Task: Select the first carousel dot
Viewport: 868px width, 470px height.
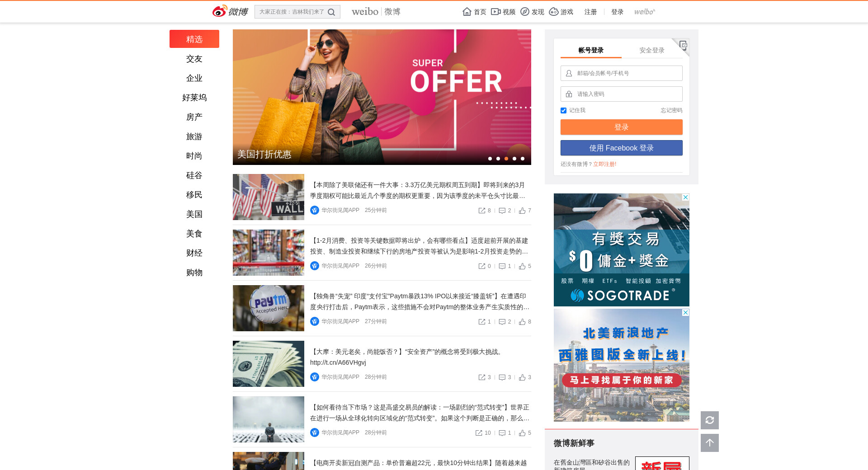Action: click(x=490, y=159)
